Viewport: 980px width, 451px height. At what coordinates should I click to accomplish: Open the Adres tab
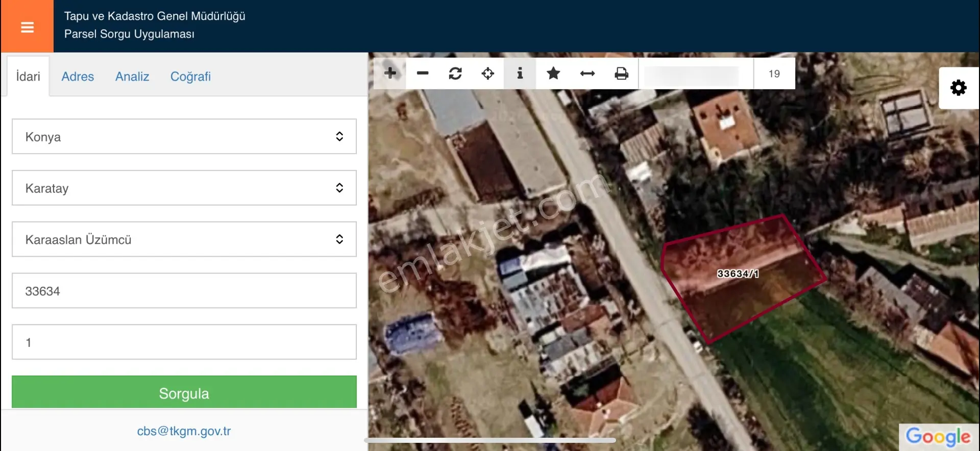[x=78, y=77]
